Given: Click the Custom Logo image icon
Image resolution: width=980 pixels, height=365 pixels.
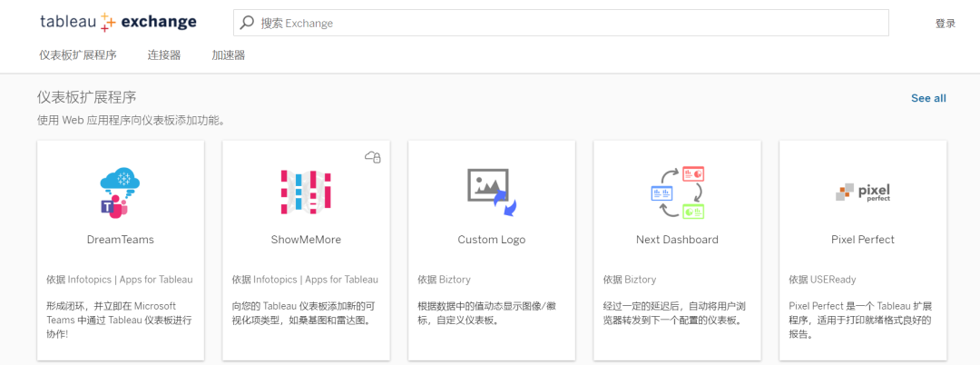Looking at the screenshot, I should coord(493,192).
